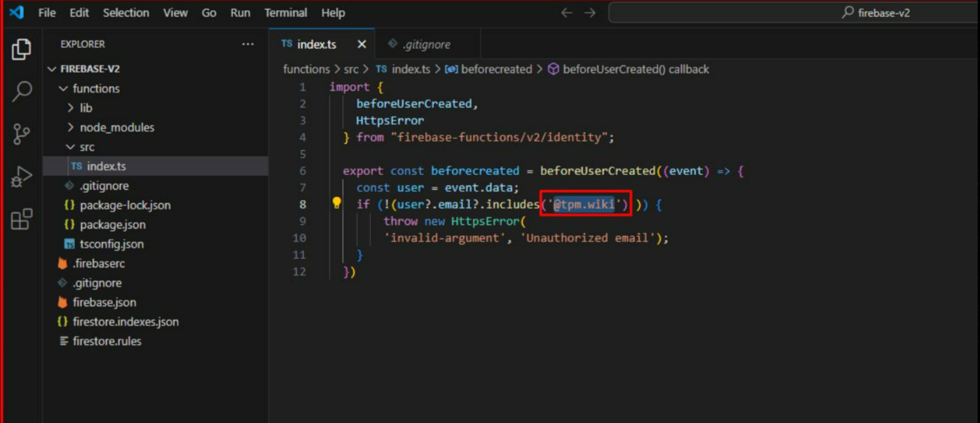Expand the lib folder
This screenshot has width=980, height=423.
pyautogui.click(x=71, y=108)
